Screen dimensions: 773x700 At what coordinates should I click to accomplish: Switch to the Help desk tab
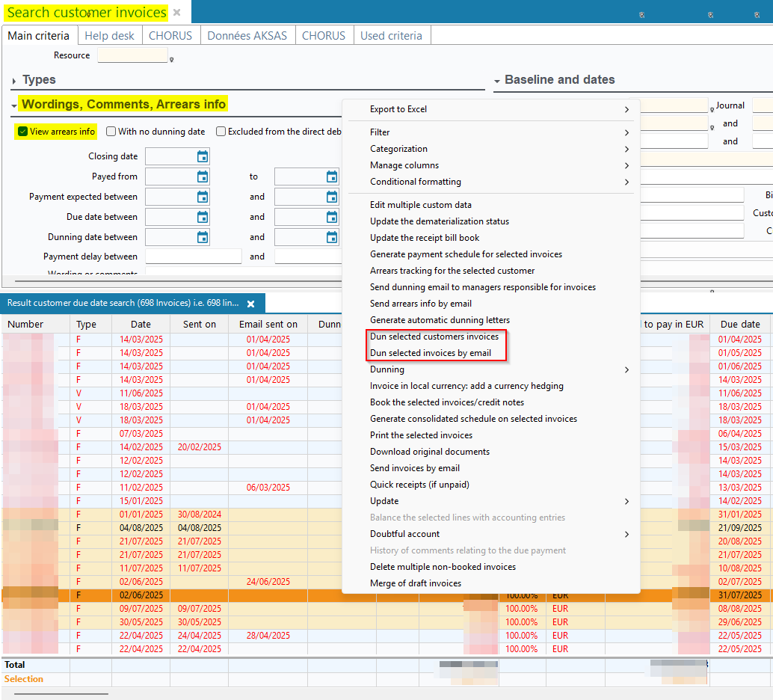[109, 36]
